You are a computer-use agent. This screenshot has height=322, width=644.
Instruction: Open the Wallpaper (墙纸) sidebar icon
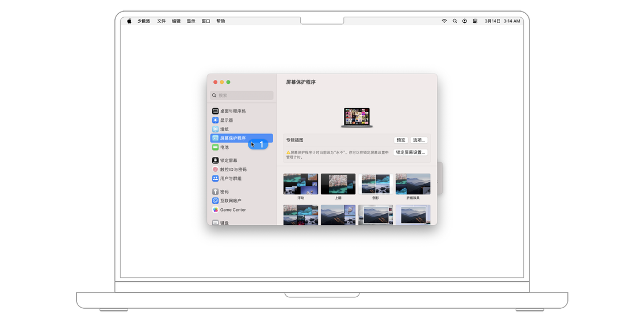point(215,129)
